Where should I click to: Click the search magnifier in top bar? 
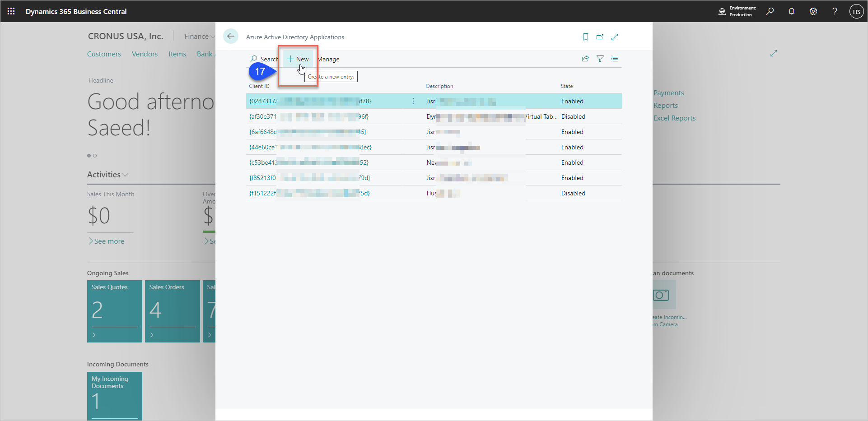coord(770,11)
